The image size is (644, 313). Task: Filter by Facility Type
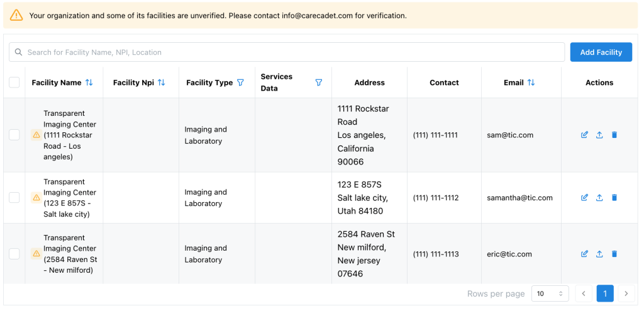coord(240,83)
